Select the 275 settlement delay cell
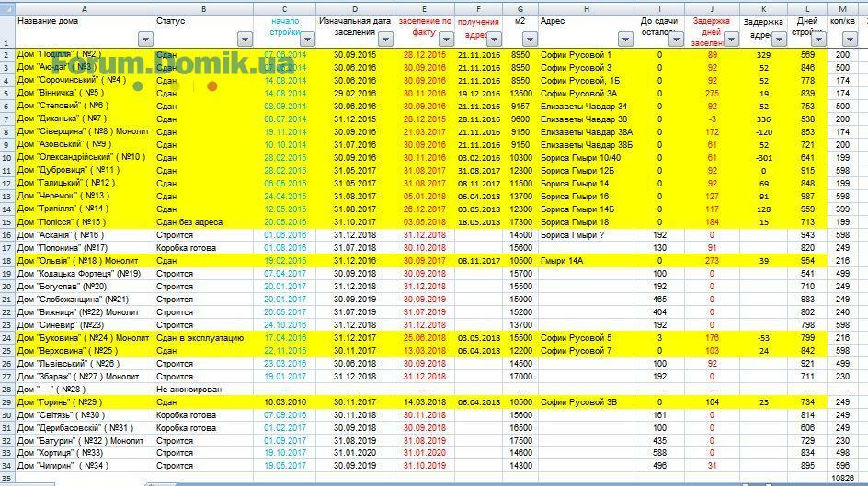 (712, 94)
